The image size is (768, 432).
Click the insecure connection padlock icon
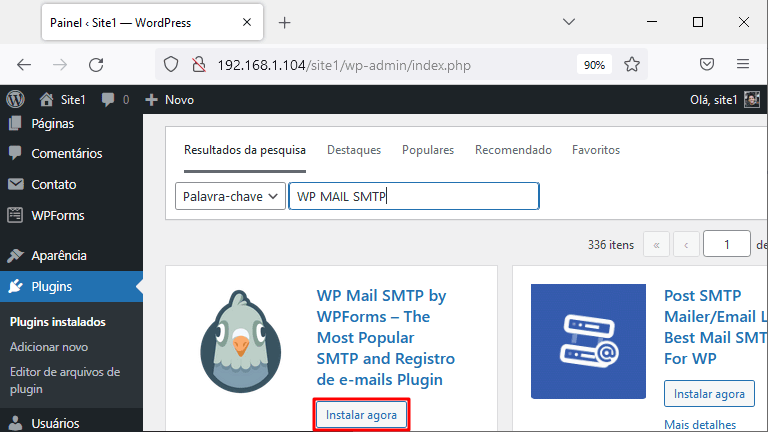[x=198, y=65]
